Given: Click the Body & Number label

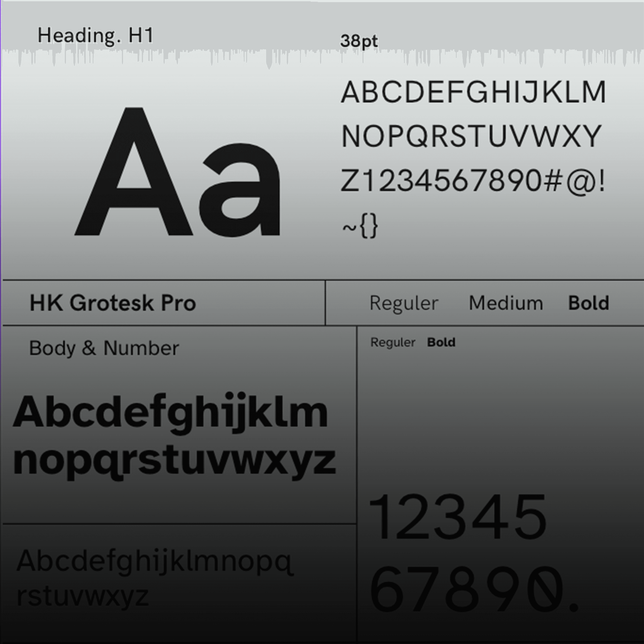Looking at the screenshot, I should pos(104,348).
